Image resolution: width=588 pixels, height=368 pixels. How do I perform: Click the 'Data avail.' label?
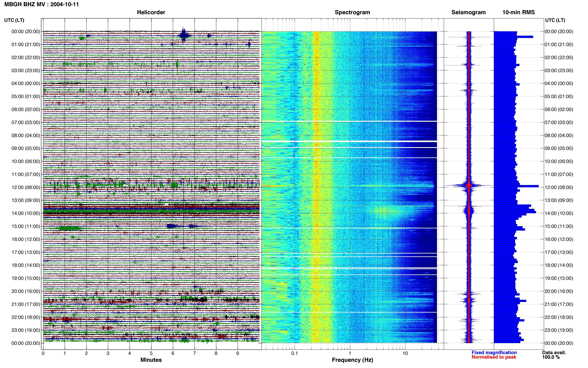554,352
